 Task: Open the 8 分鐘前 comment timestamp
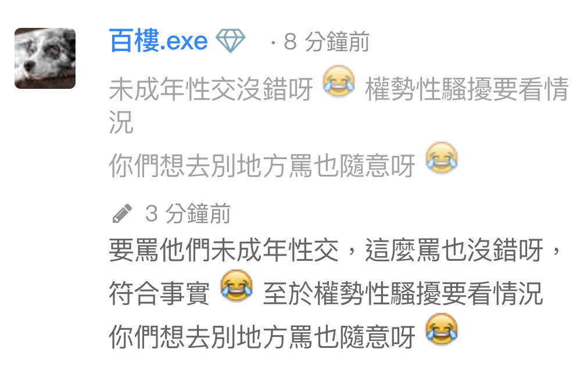326,41
